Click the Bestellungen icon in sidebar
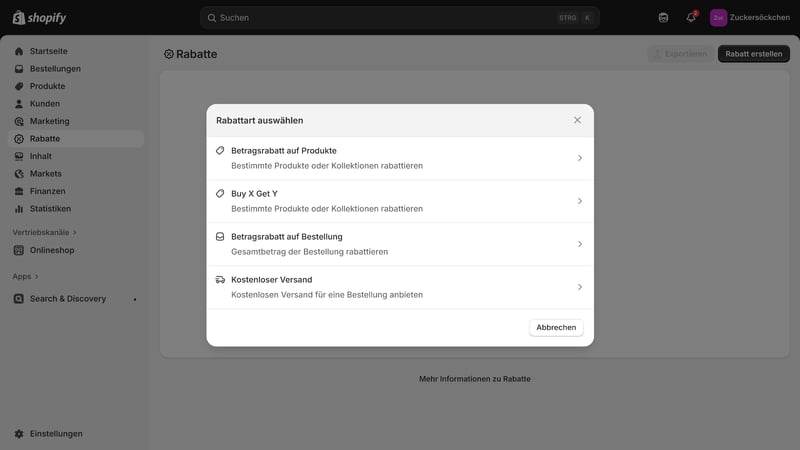The image size is (800, 450). [x=19, y=69]
